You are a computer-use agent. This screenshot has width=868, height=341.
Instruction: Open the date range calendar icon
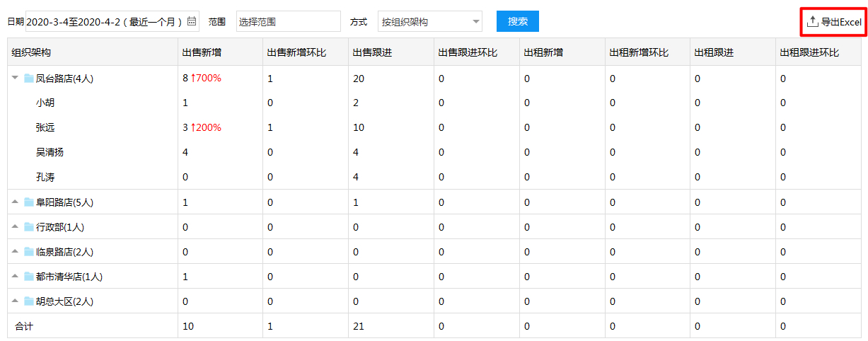point(192,22)
